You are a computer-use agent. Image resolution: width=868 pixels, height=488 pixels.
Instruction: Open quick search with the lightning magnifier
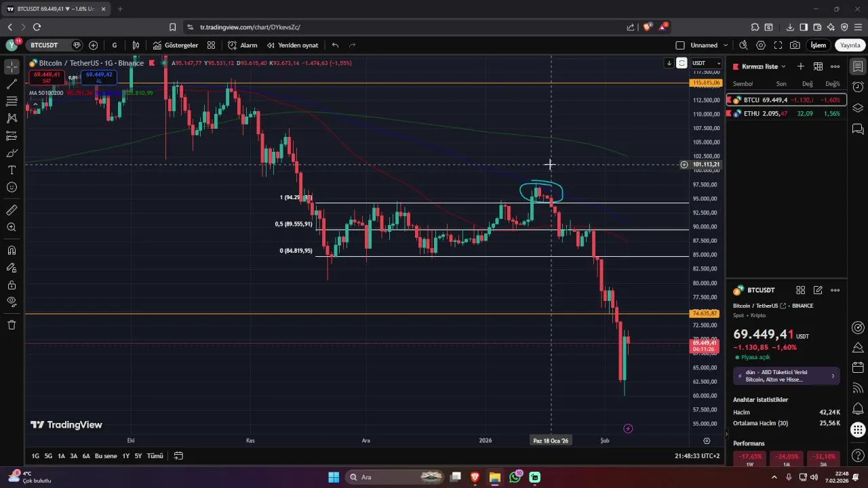pyautogui.click(x=743, y=45)
